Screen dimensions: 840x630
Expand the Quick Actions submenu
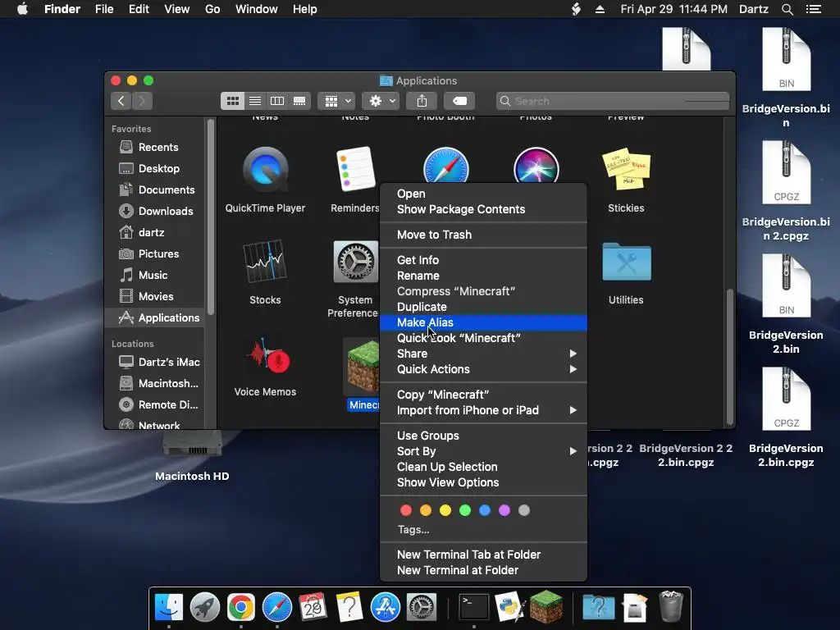(483, 369)
